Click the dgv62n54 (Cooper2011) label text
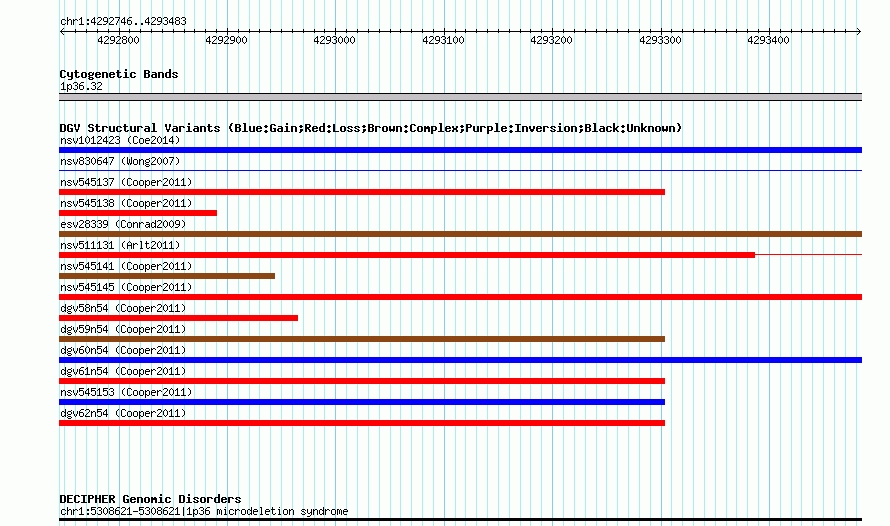 (123, 413)
